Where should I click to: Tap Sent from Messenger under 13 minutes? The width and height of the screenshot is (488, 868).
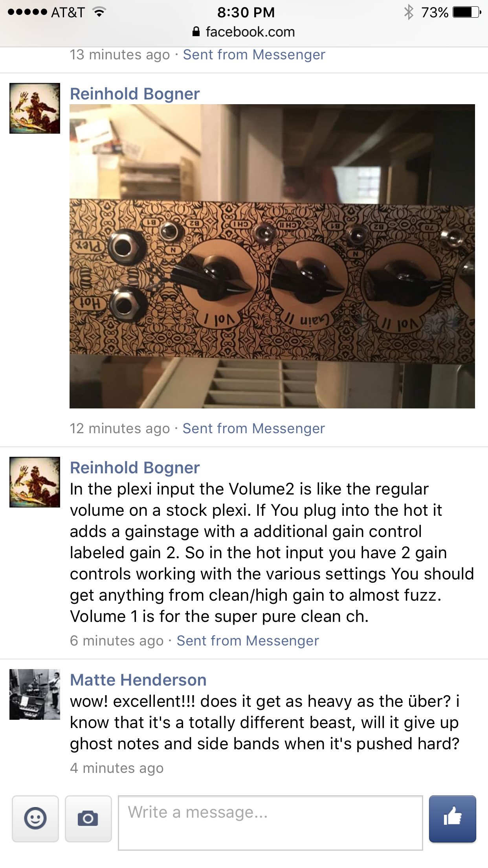click(254, 55)
